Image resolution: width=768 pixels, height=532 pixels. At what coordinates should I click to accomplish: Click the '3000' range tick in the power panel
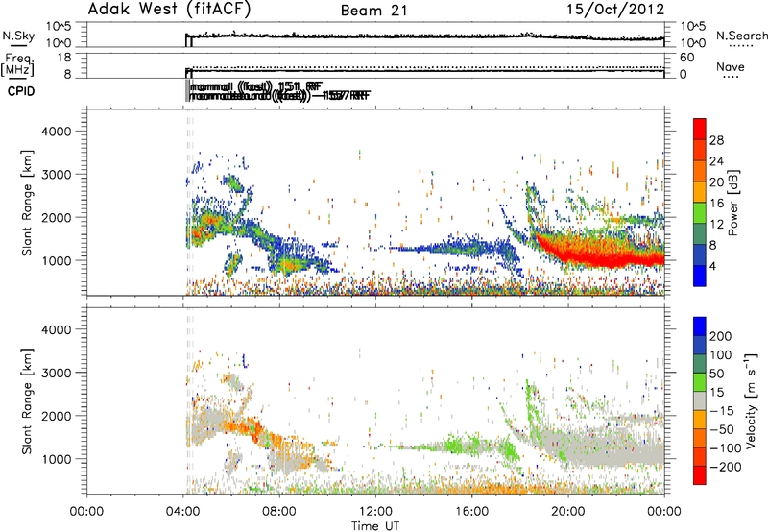(x=56, y=175)
